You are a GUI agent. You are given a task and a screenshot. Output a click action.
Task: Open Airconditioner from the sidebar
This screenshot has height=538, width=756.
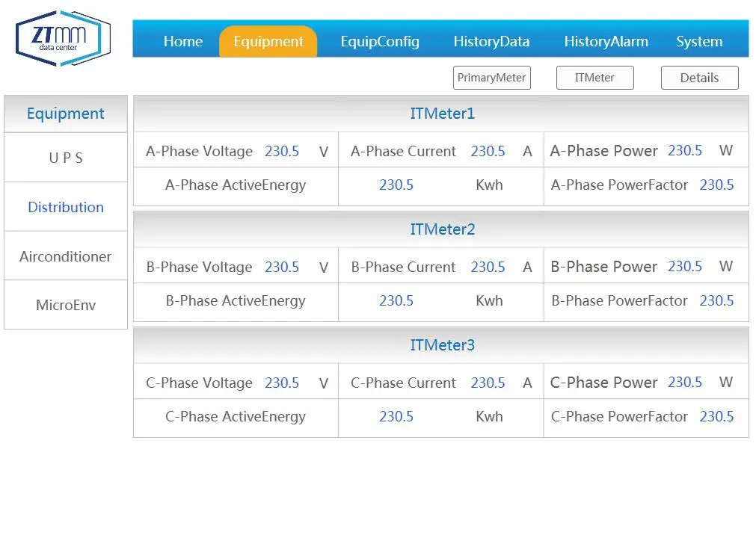[x=66, y=256]
